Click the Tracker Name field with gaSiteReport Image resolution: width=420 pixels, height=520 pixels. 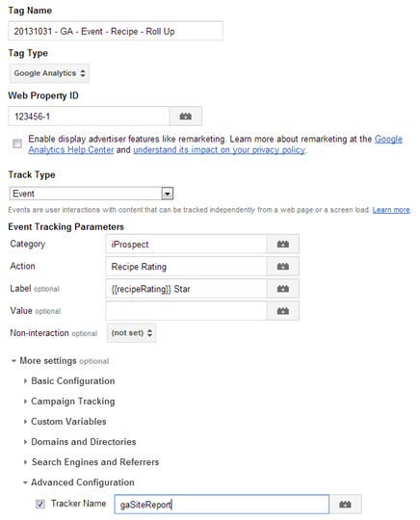[222, 505]
